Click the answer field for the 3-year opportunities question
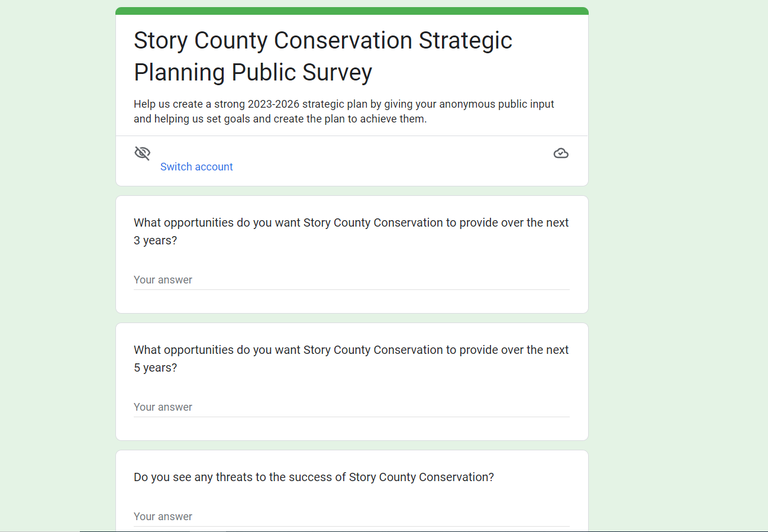The height and width of the screenshot is (532, 768). pyautogui.click(x=351, y=279)
